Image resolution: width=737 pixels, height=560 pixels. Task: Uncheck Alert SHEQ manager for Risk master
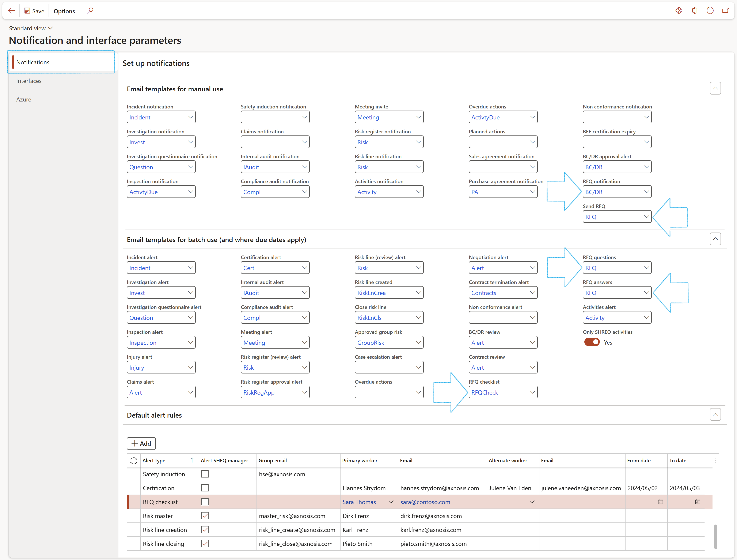205,516
